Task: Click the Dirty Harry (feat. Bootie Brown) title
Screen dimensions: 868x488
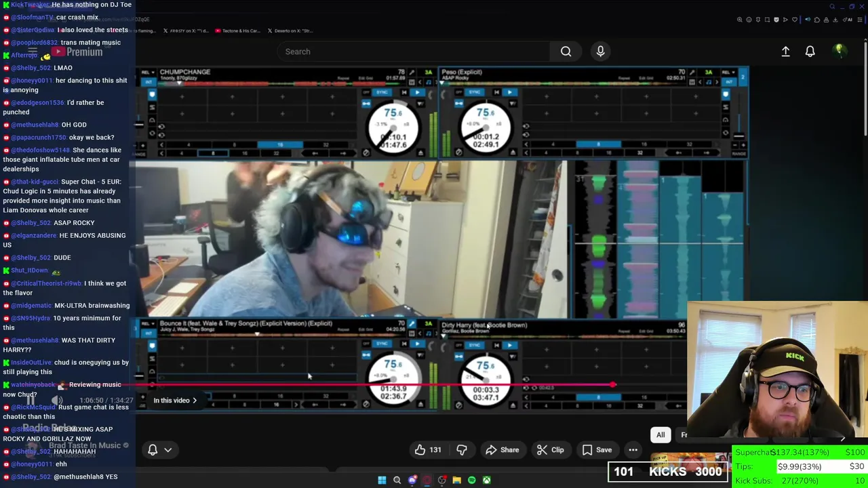Action: coord(484,325)
